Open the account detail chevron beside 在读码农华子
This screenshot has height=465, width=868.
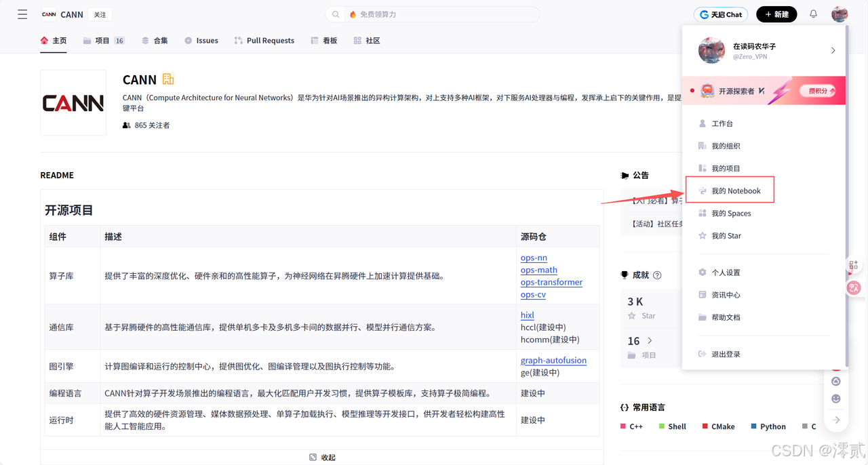833,50
